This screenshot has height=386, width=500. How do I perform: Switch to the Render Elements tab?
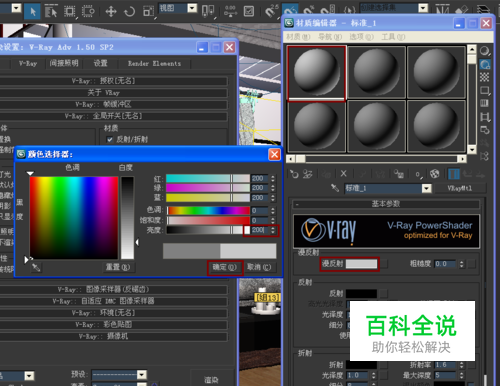tap(154, 63)
